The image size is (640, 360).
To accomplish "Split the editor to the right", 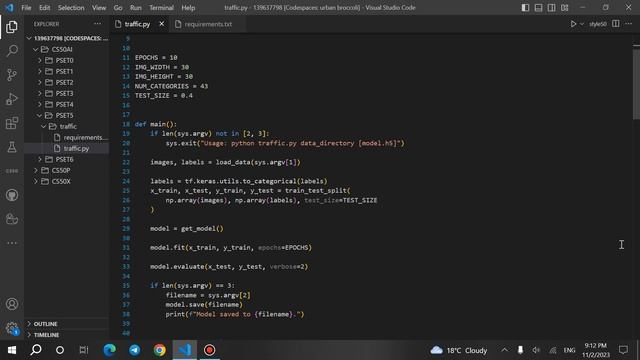I will coord(616,24).
